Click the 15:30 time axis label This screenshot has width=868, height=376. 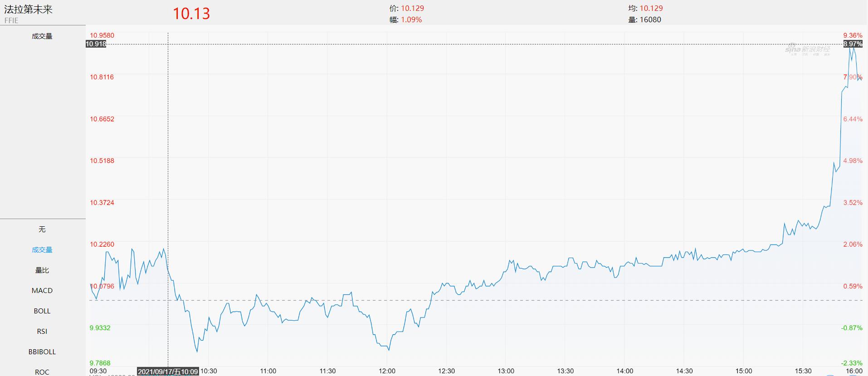tap(803, 371)
